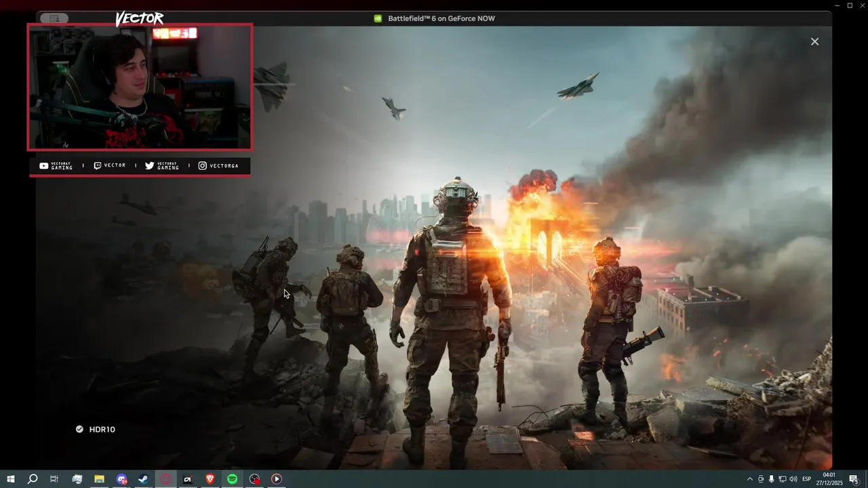The image size is (868, 488).
Task: Maximize the GeForce NOW window
Action: (850, 5)
